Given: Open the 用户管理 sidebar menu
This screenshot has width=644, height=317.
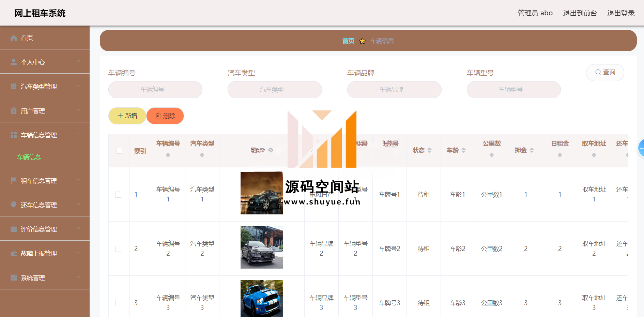Looking at the screenshot, I should click(45, 111).
